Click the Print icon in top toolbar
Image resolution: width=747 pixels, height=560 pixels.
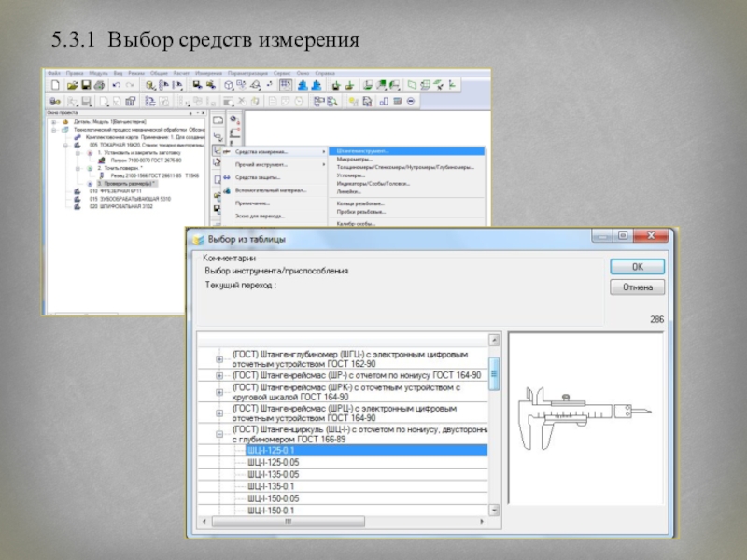click(98, 85)
